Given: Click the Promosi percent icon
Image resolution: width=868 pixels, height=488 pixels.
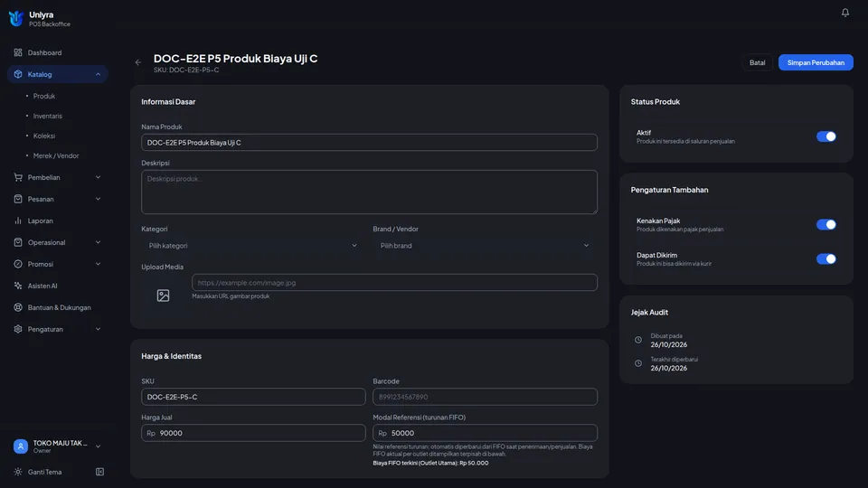Looking at the screenshot, I should coord(18,264).
